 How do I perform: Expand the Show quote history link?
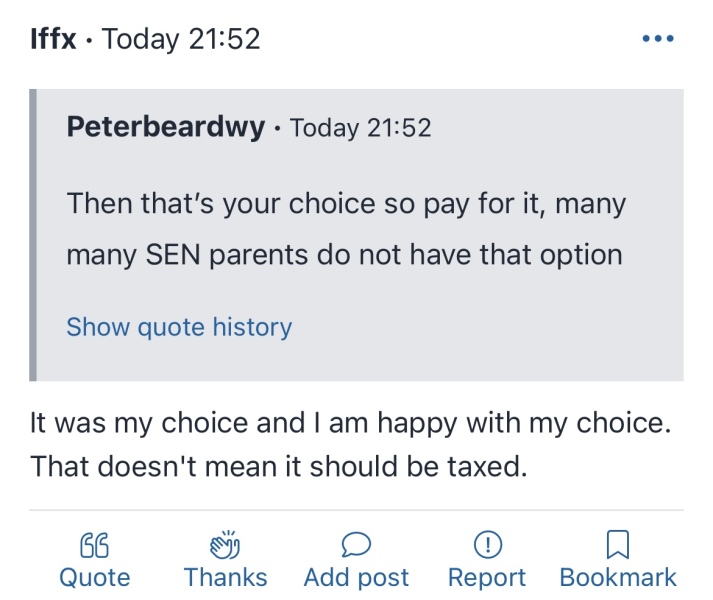coord(179,327)
